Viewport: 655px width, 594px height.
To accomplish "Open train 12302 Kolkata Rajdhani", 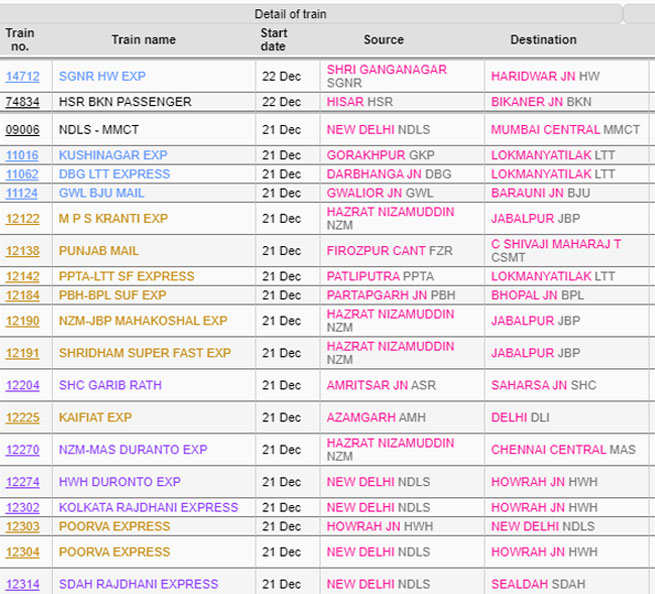I will (22, 508).
